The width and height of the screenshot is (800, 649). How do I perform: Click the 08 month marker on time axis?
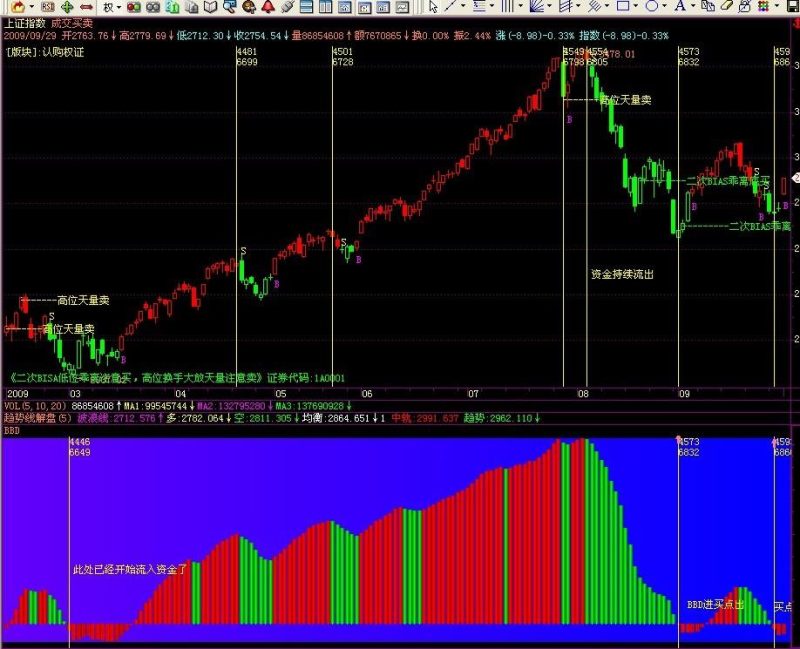tap(583, 394)
